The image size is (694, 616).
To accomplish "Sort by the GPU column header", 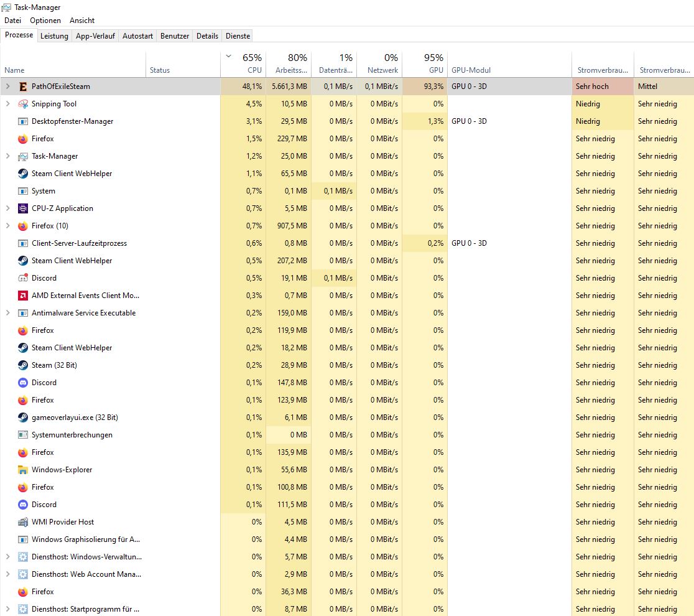I will click(425, 63).
